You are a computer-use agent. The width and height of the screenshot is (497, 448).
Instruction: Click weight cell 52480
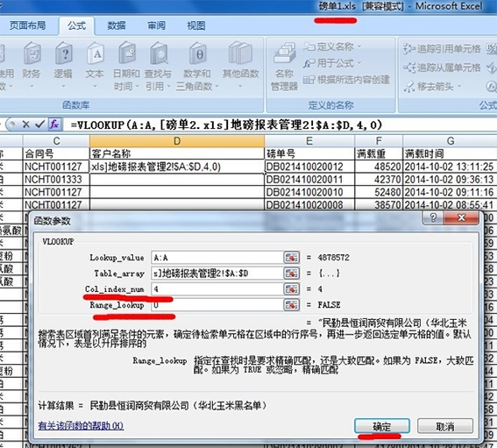[x=379, y=192]
